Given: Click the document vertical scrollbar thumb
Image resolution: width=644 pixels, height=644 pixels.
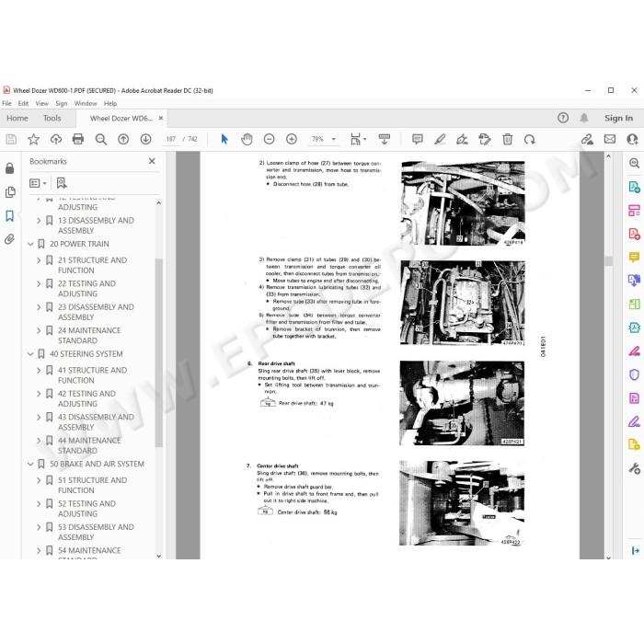Looking at the screenshot, I should click(x=609, y=260).
